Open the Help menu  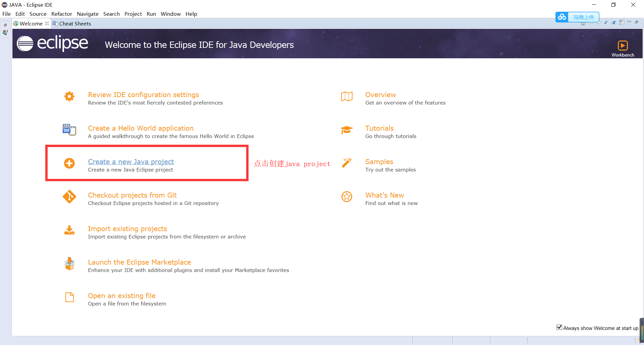[191, 14]
